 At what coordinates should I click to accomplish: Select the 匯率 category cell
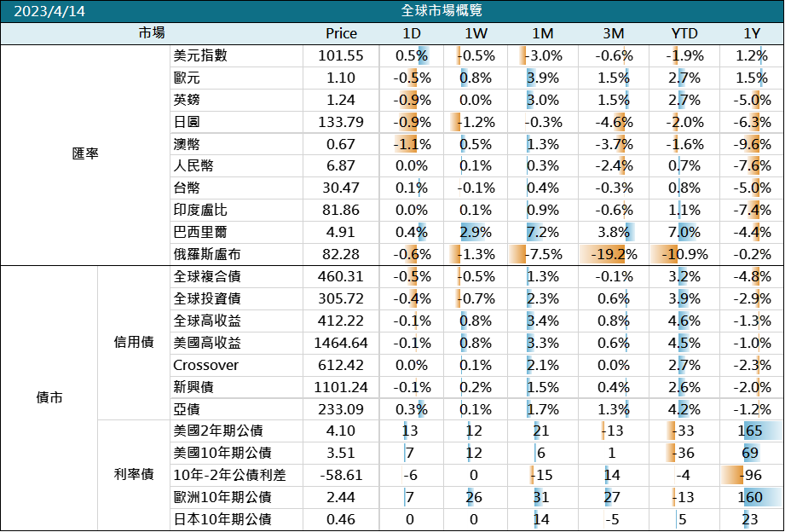point(85,154)
